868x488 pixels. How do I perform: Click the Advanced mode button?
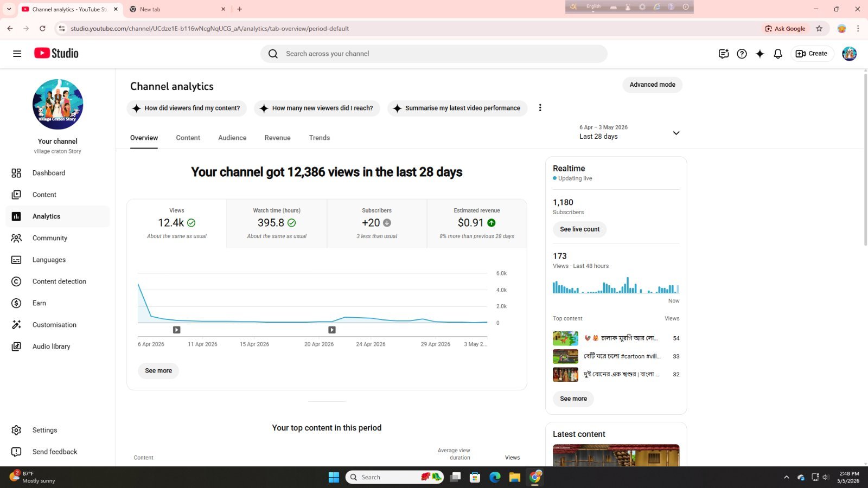tap(652, 85)
